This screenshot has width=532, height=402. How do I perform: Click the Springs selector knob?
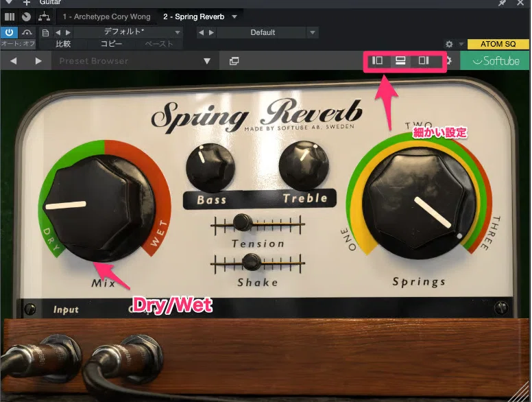(420, 204)
